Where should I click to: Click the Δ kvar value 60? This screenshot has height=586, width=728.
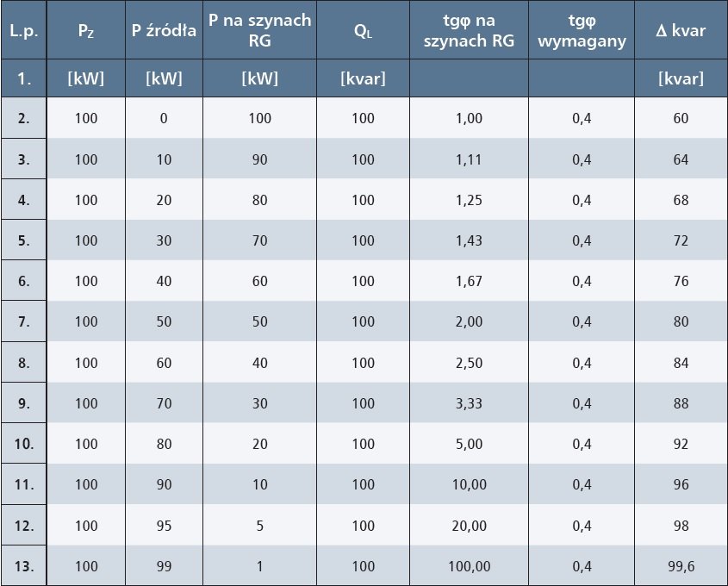tap(681, 118)
